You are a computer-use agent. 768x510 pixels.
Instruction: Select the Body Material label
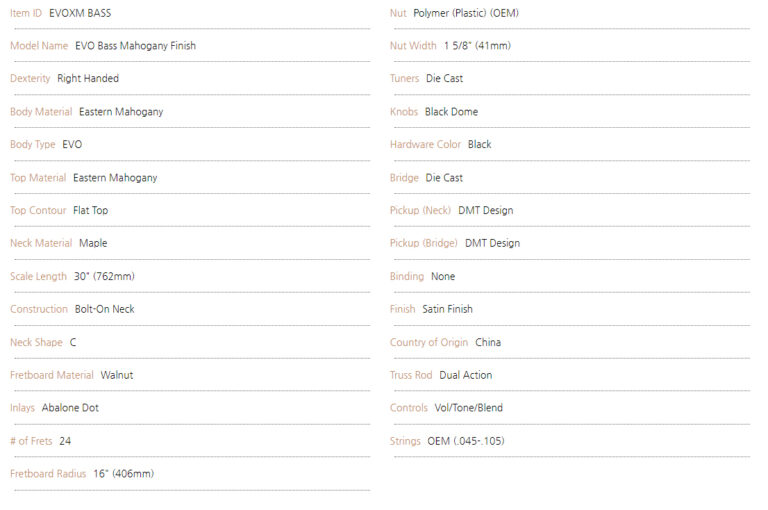(41, 112)
